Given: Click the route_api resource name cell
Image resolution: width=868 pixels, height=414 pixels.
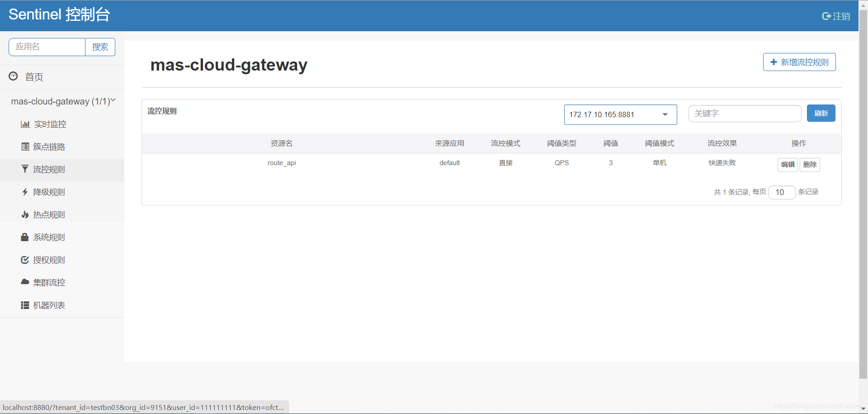Looking at the screenshot, I should click(x=282, y=163).
